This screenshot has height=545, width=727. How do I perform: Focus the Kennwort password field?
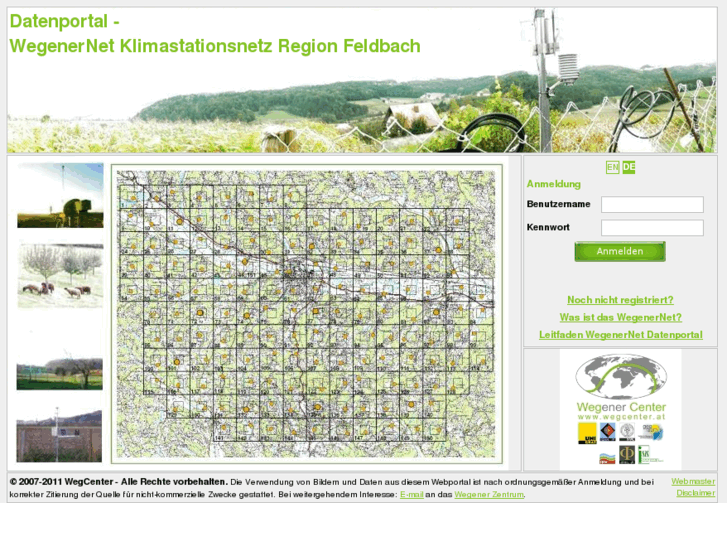pos(652,228)
